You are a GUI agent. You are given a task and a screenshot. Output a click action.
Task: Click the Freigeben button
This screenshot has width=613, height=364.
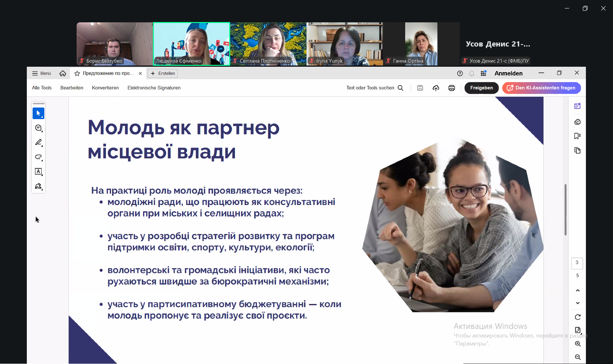(x=481, y=88)
